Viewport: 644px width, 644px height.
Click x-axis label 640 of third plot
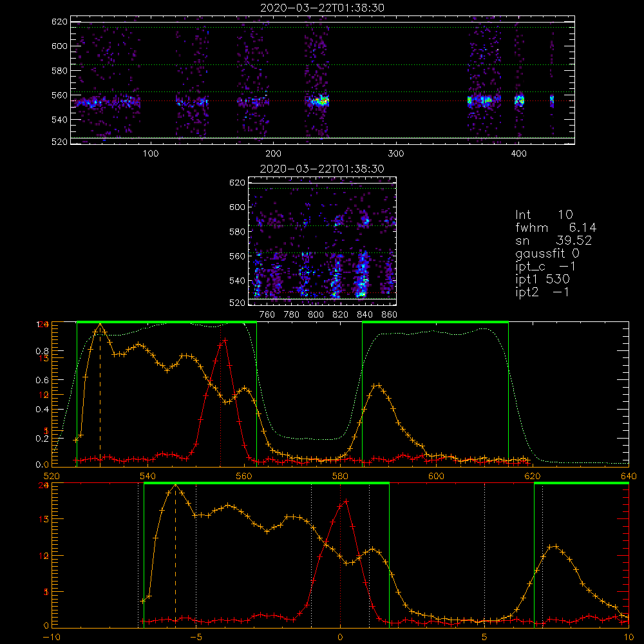click(629, 476)
